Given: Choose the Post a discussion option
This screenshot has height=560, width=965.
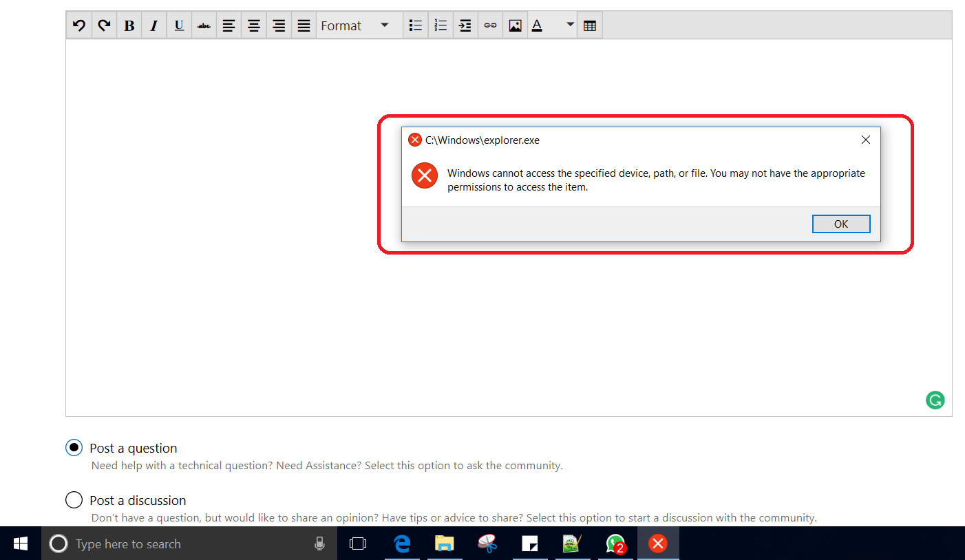Looking at the screenshot, I should click(x=74, y=500).
